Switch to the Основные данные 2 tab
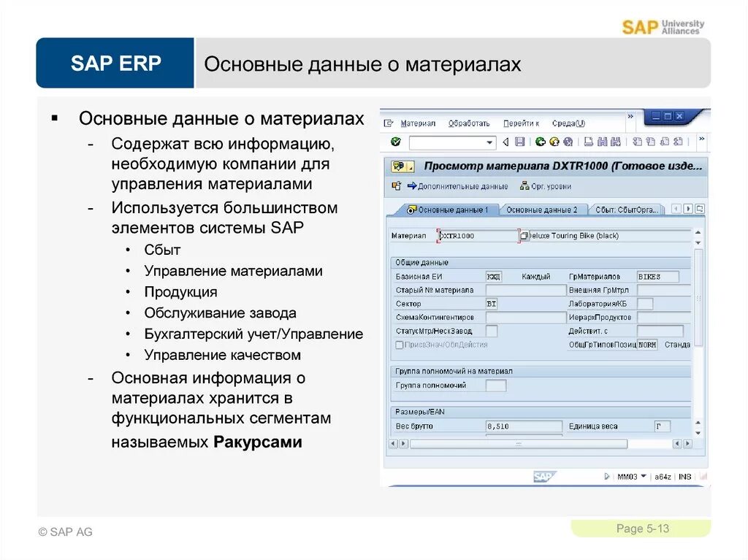The image size is (748, 560). tap(542, 210)
